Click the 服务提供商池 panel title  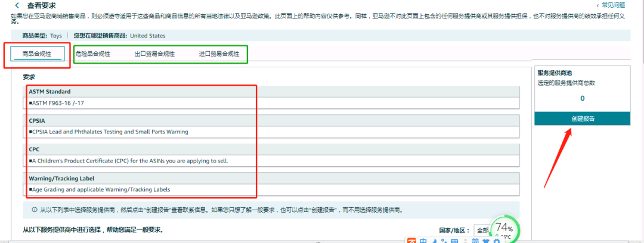click(x=555, y=73)
